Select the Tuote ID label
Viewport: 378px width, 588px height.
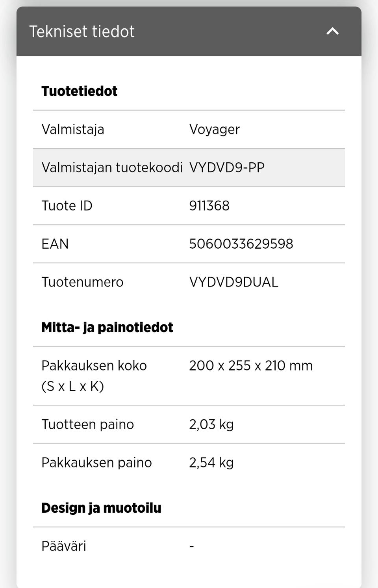pyautogui.click(x=67, y=206)
